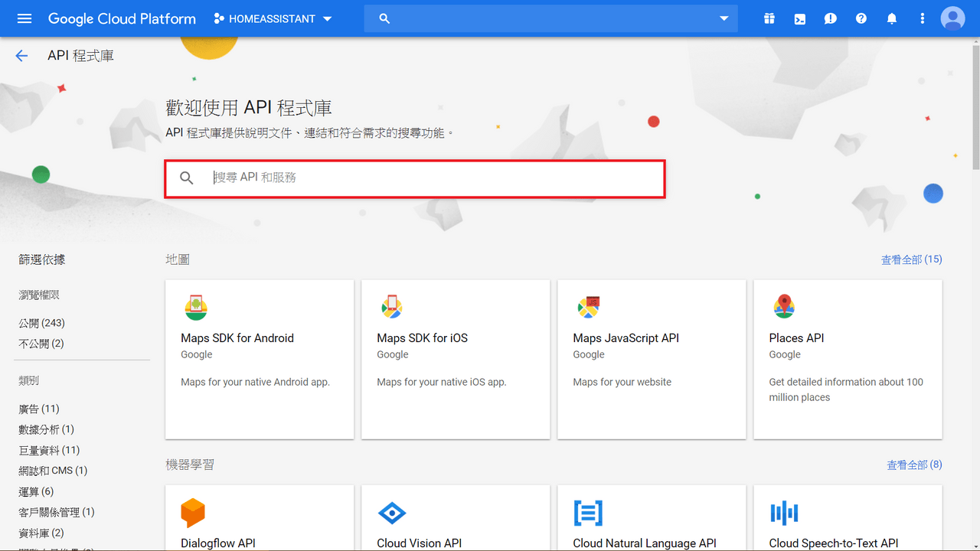Go back with the blue arrow

[21, 56]
